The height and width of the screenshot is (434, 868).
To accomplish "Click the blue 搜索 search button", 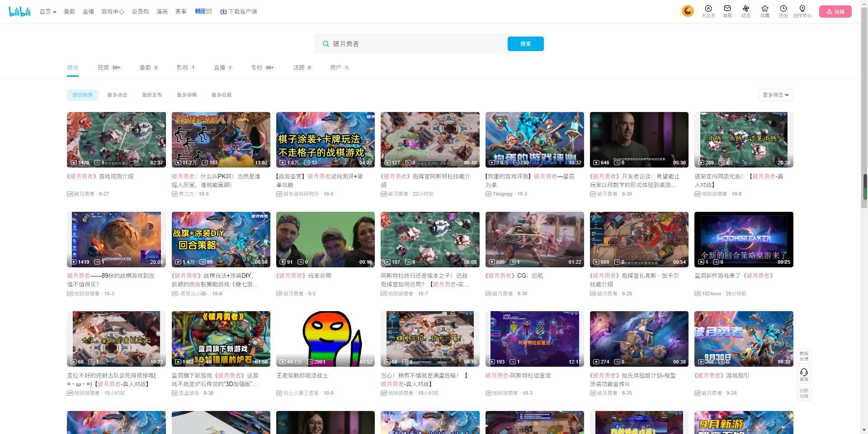I will [x=525, y=44].
